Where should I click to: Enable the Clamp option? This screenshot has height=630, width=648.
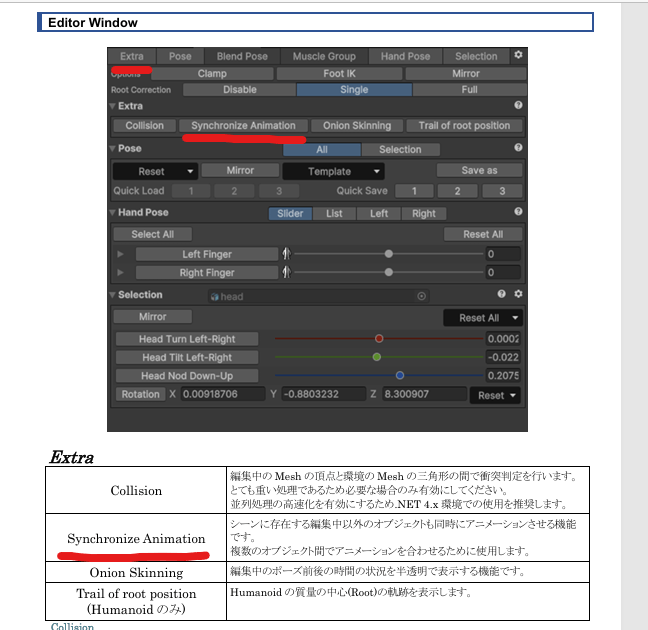click(212, 74)
